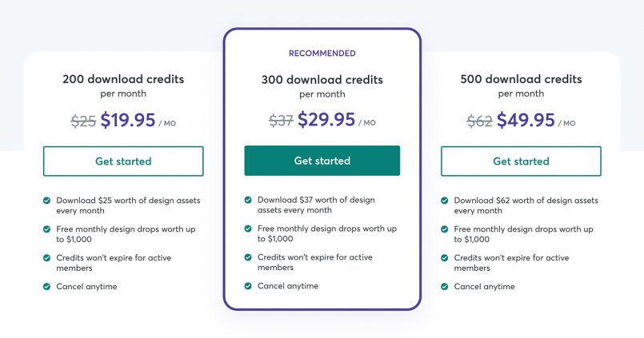This screenshot has height=338, width=644.
Task: Click Get started for recommended 300 credits plan
Action: point(322,161)
